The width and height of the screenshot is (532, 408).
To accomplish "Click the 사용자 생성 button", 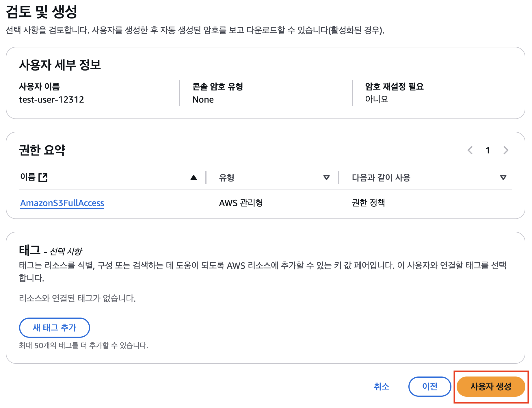I will 491,386.
